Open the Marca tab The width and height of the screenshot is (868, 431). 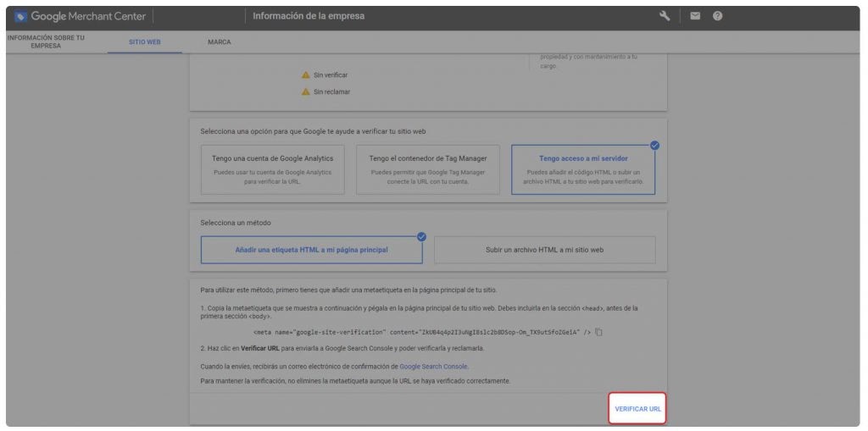pyautogui.click(x=220, y=42)
